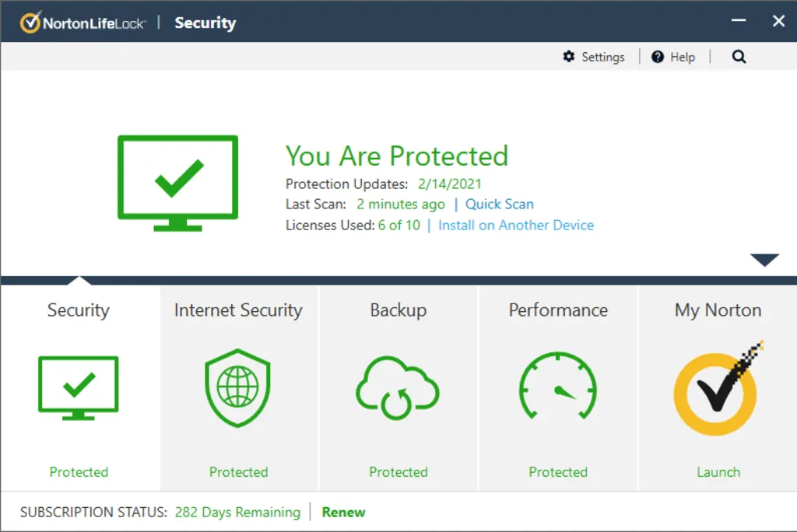Viewport: 797px width, 532px height.
Task: Start a Quick Scan
Action: click(x=500, y=204)
